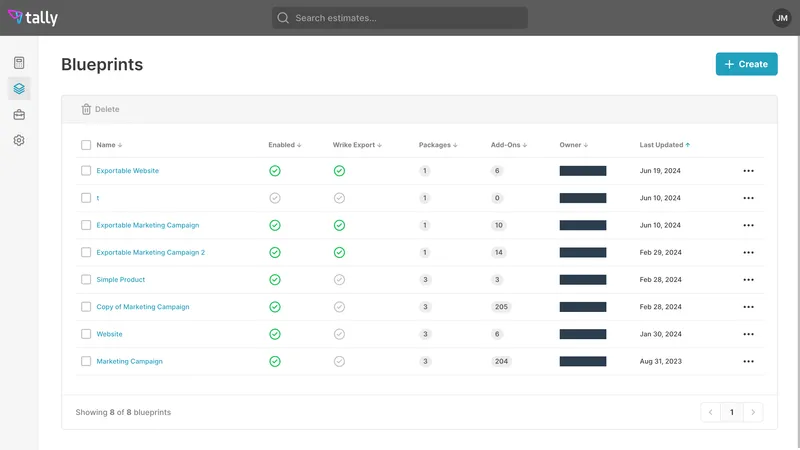Open the settings gear sidebar icon
Viewport: 800px width, 450px height.
tap(19, 140)
